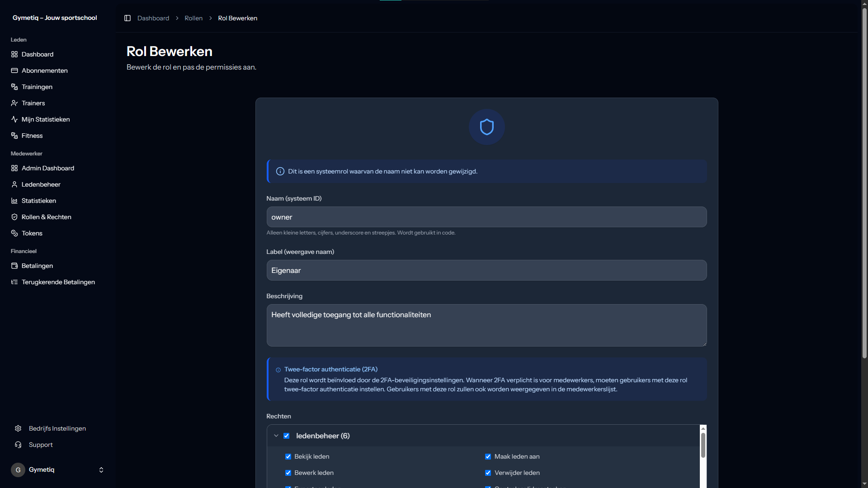Click the Statistieken chart icon
The height and width of the screenshot is (488, 868).
14,201
